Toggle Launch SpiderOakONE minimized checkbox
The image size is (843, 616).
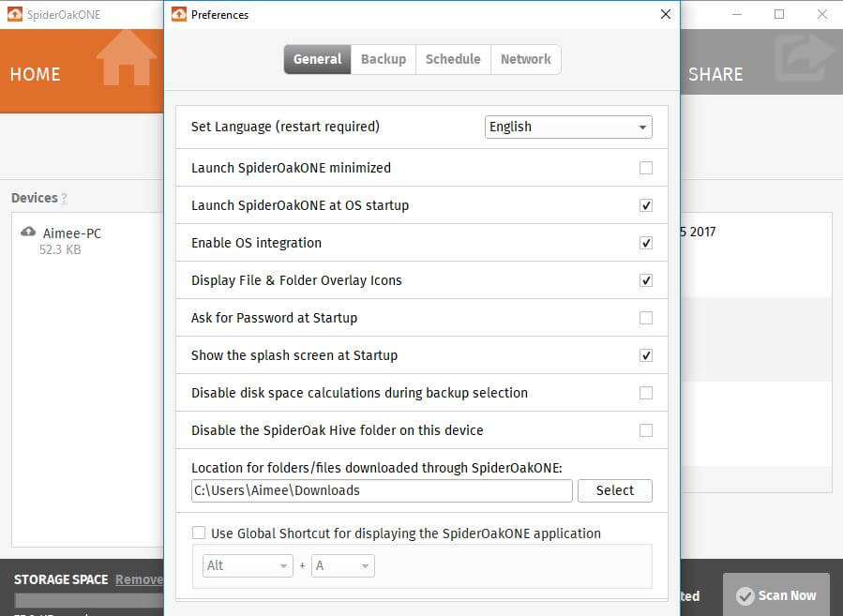(646, 168)
